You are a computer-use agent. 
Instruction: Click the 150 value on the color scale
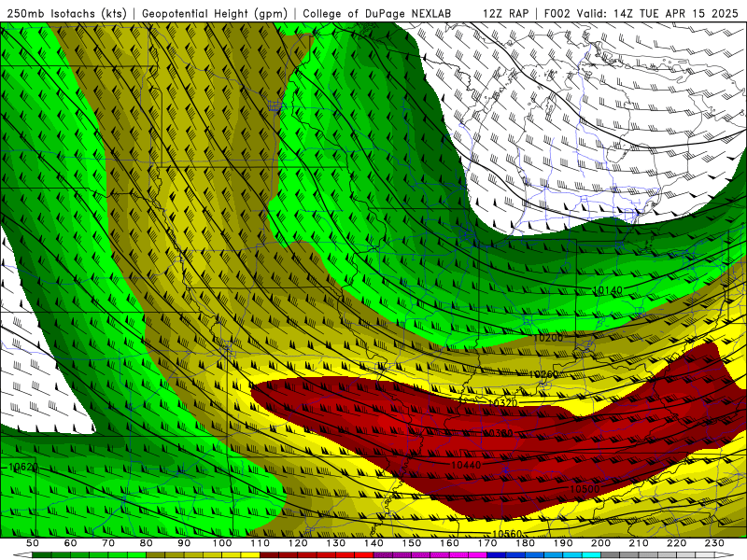pyautogui.click(x=412, y=543)
